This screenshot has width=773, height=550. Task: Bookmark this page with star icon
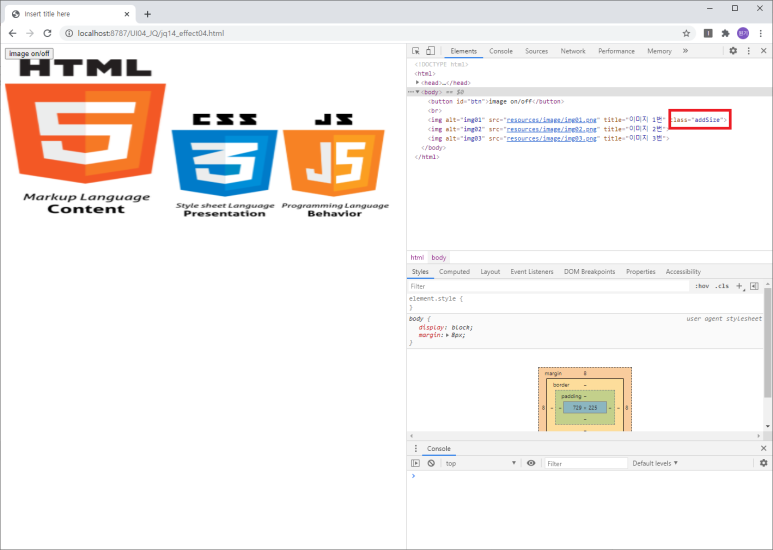tap(686, 33)
